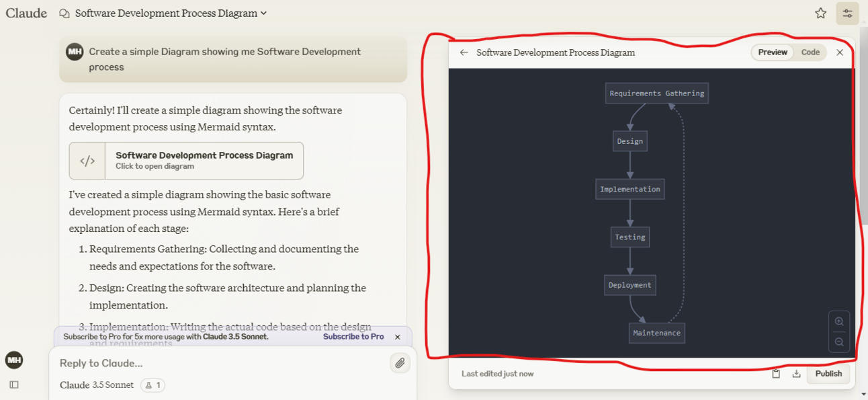Click the Claude logo

pos(26,13)
